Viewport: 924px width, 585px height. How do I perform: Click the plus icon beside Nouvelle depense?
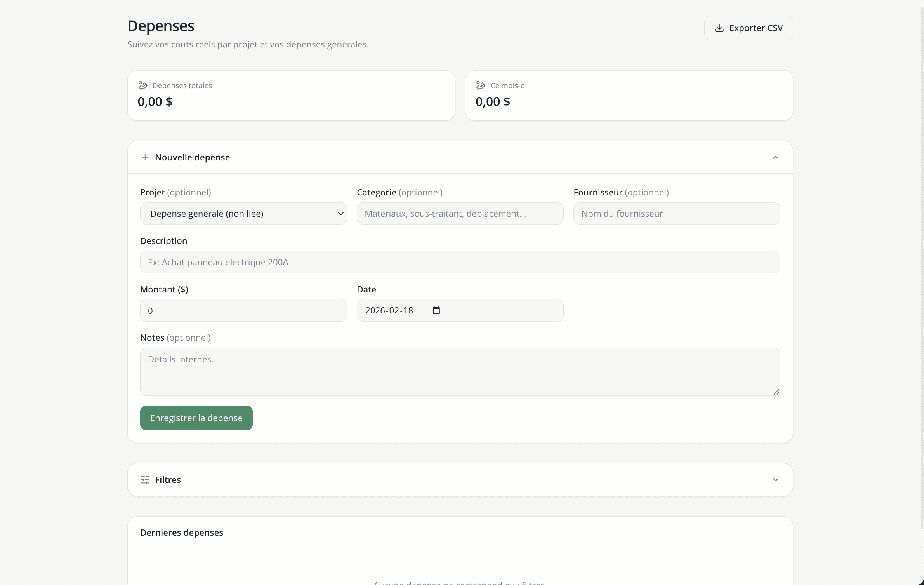pyautogui.click(x=145, y=157)
